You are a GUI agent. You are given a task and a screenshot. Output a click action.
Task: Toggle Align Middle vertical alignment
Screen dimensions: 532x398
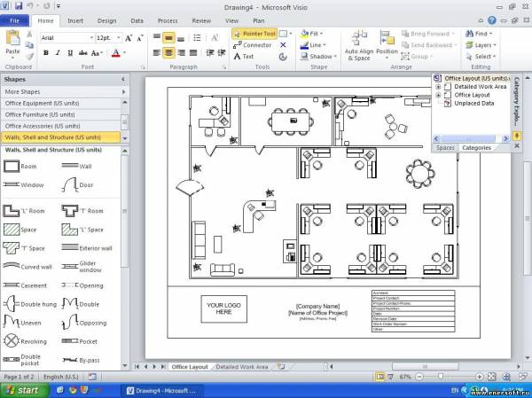pyautogui.click(x=168, y=37)
